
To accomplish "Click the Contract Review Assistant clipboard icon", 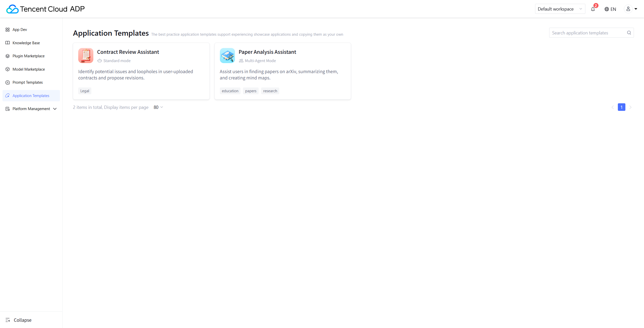I will coord(86,56).
